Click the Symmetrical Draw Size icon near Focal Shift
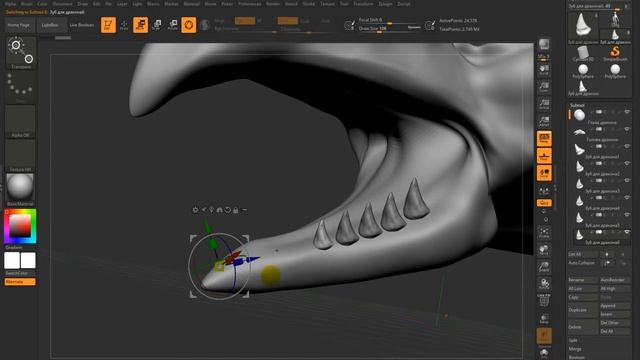 pos(350,25)
